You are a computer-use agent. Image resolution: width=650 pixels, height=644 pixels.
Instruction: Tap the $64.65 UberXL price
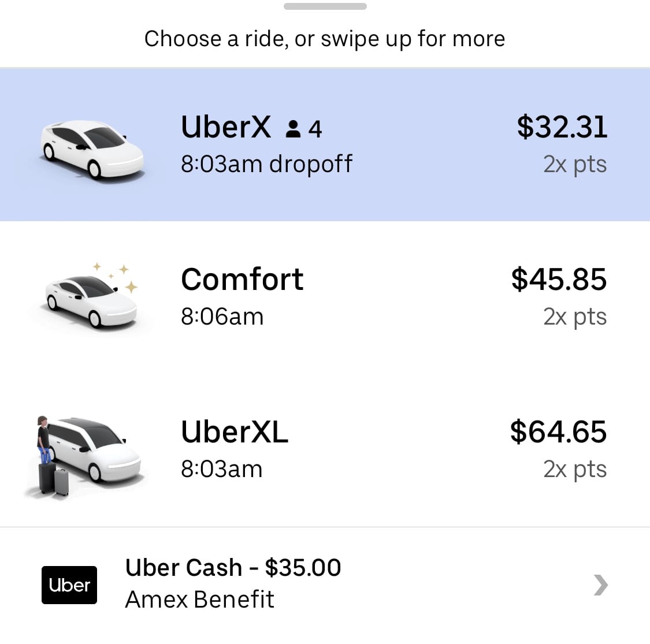(x=558, y=432)
